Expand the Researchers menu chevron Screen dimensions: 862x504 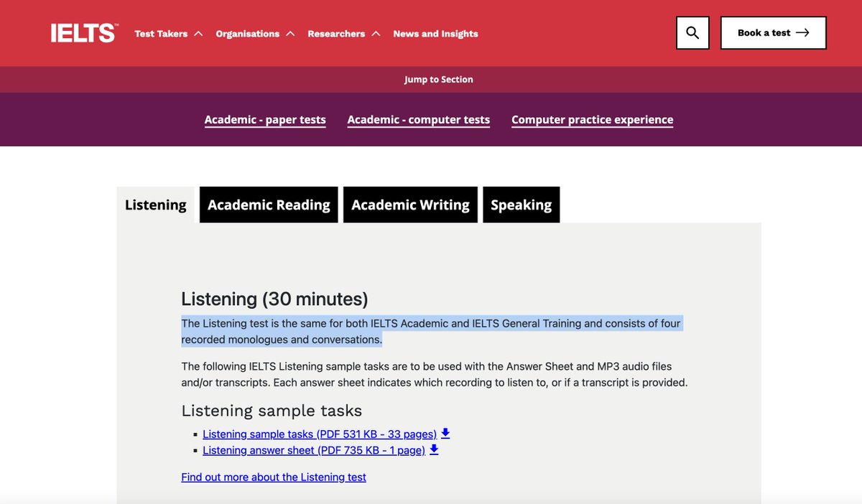point(376,34)
